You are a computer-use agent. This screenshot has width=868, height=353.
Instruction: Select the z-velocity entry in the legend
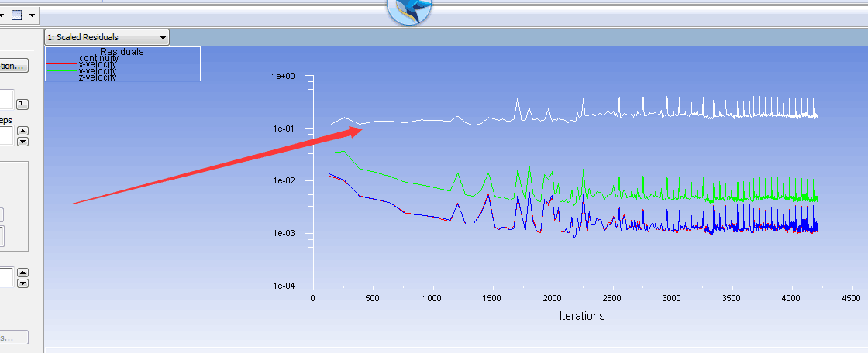coord(98,77)
